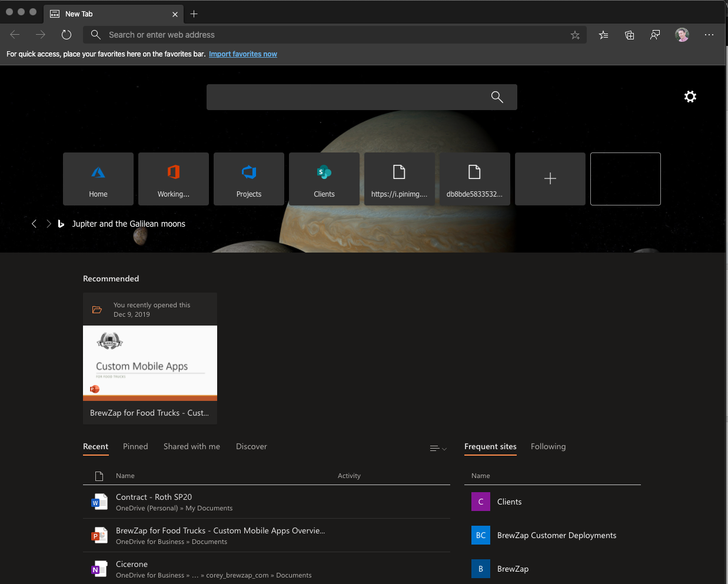Open the Projects quick link tile

pyautogui.click(x=249, y=179)
